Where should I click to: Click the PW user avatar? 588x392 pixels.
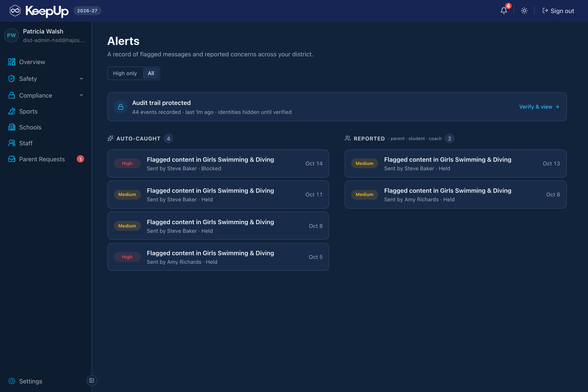pyautogui.click(x=11, y=35)
